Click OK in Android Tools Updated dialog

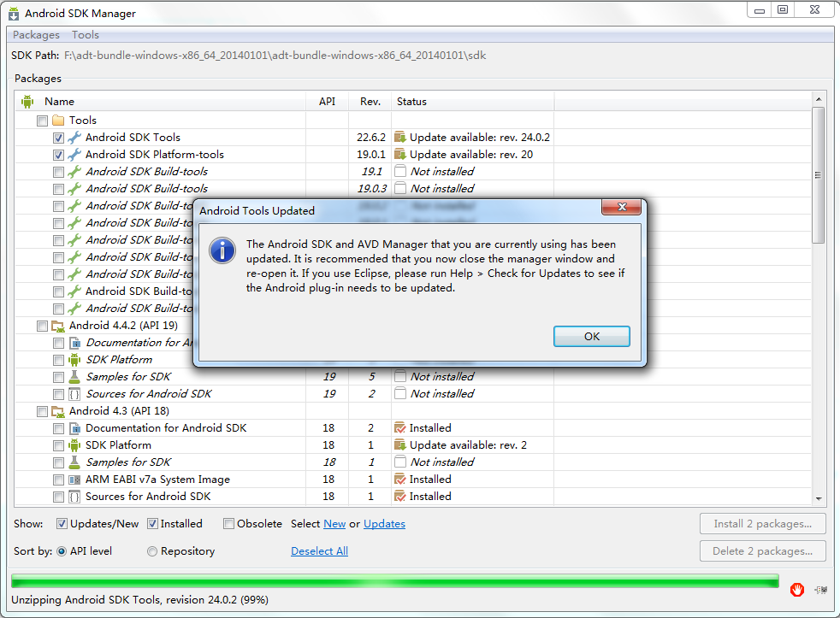tap(591, 336)
